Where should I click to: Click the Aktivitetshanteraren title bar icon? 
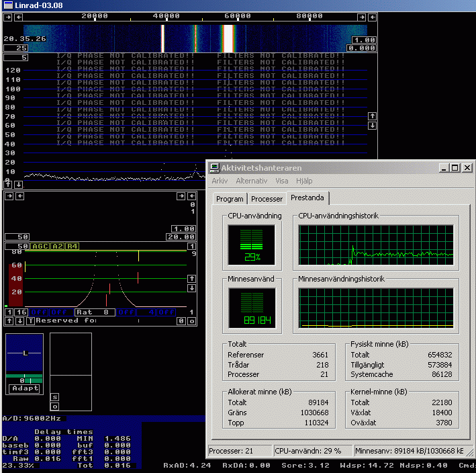[215, 168]
